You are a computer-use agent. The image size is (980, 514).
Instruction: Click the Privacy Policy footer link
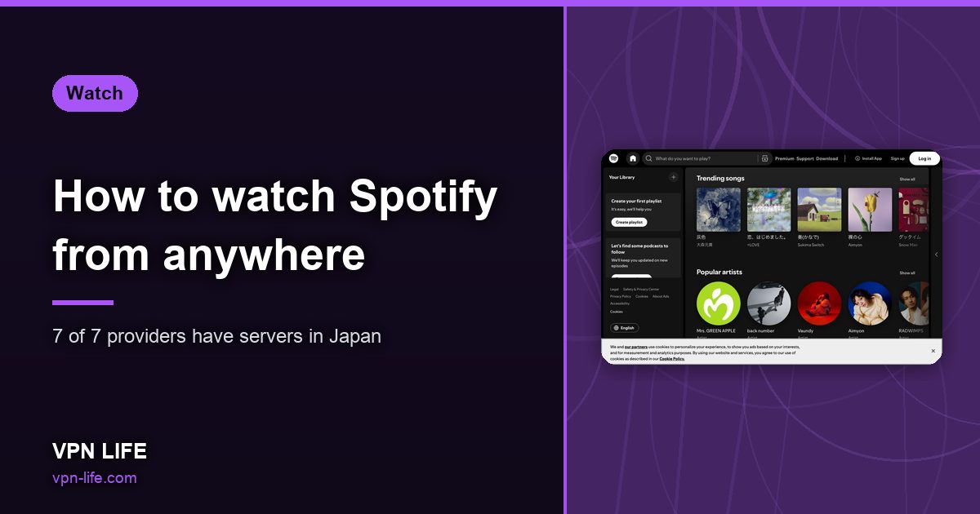coord(621,296)
